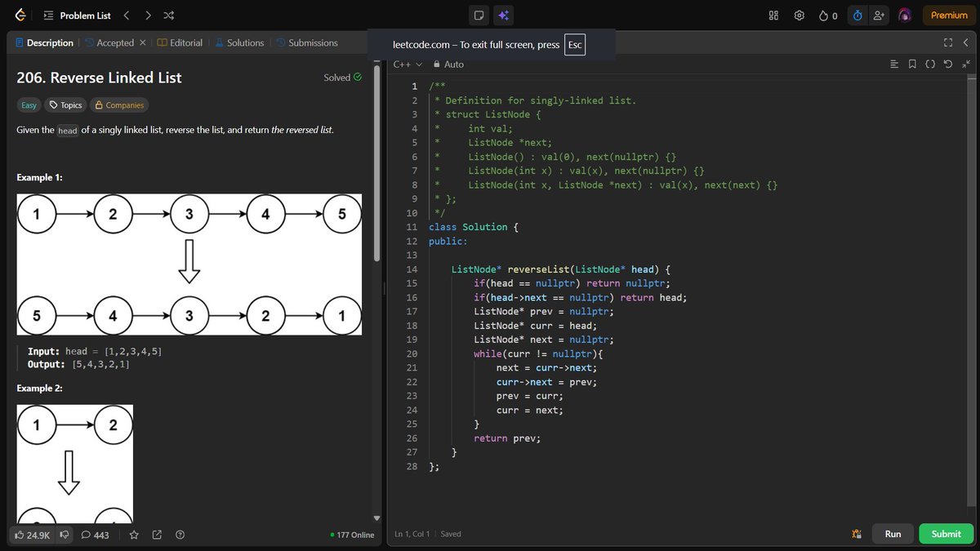Switch to the Solutions tab
This screenshot has width=980, height=551.
(239, 42)
